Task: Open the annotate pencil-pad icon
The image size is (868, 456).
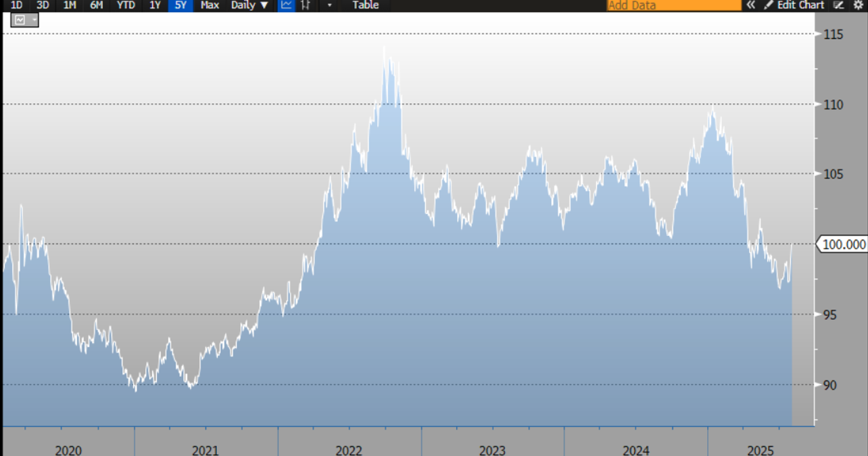Action: click(x=839, y=5)
